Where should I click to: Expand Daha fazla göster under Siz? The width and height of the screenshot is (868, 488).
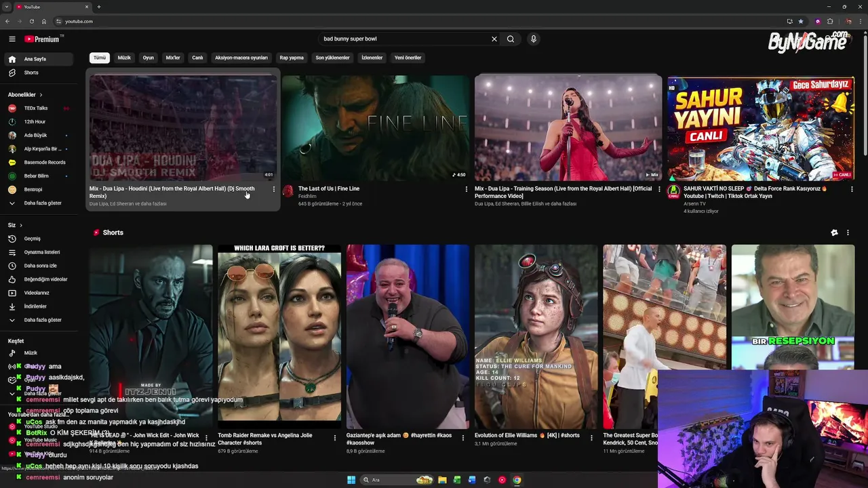coord(38,320)
